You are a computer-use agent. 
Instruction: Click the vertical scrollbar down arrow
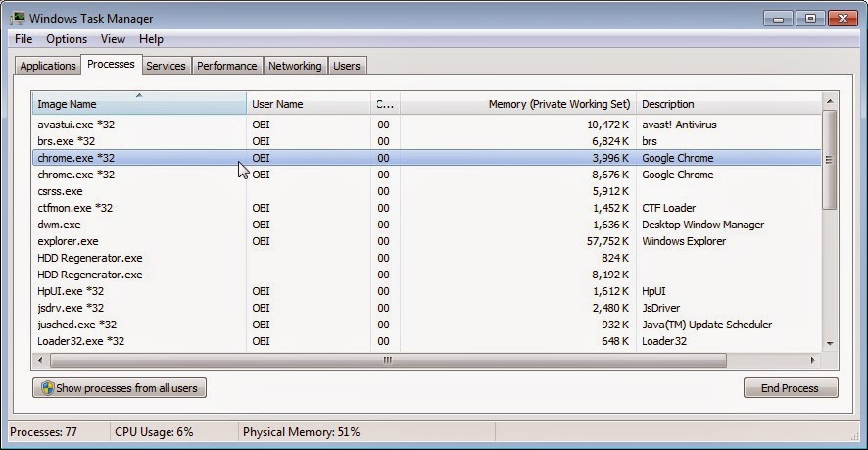pos(829,344)
